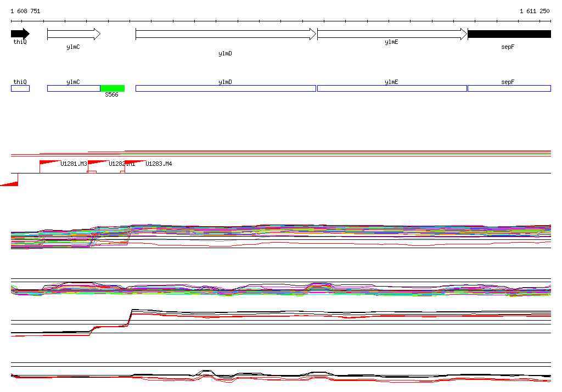Select the green S566 segment

pyautogui.click(x=113, y=88)
